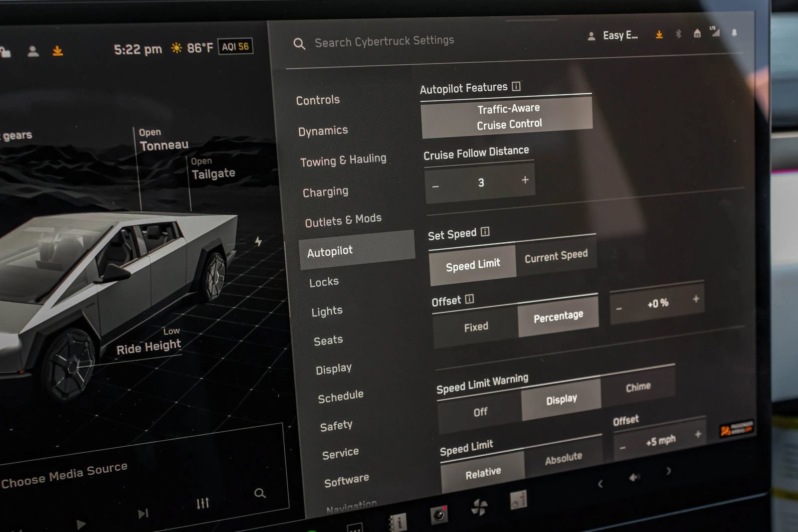798x532 pixels.
Task: Increase the +5 mph warning offset
Action: coord(698,434)
